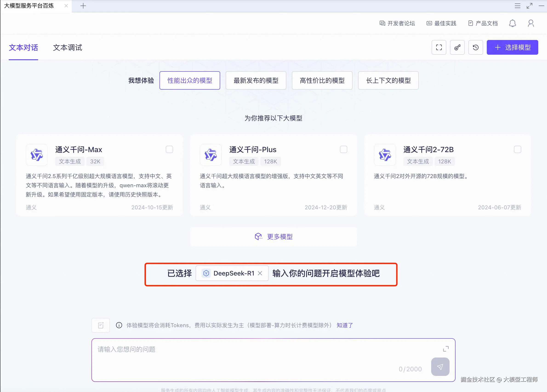Select the 最新发布的模型 filter
Viewport: 547px width, 392px height.
tap(256, 80)
